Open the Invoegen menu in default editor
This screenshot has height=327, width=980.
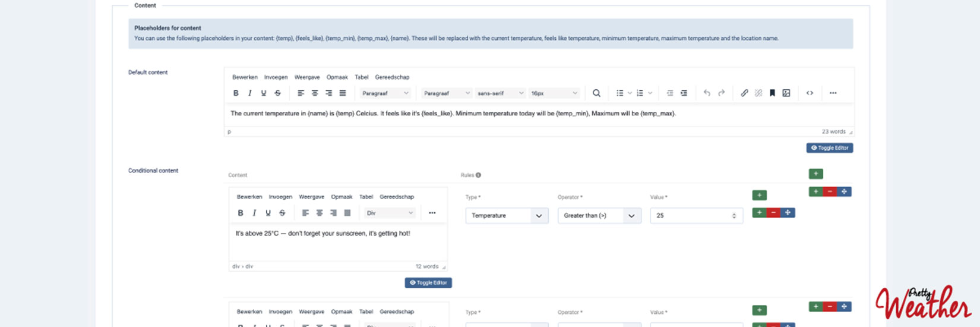276,77
